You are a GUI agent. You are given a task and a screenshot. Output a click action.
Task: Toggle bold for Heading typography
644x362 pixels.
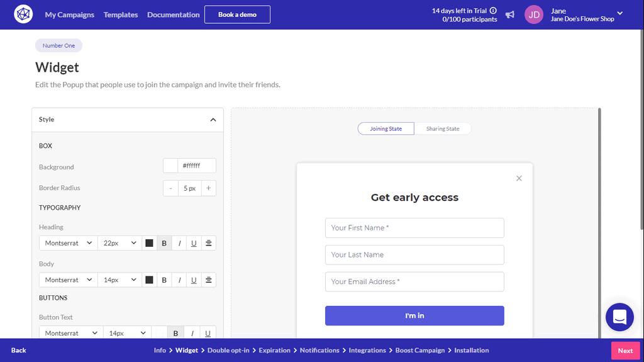pos(164,243)
